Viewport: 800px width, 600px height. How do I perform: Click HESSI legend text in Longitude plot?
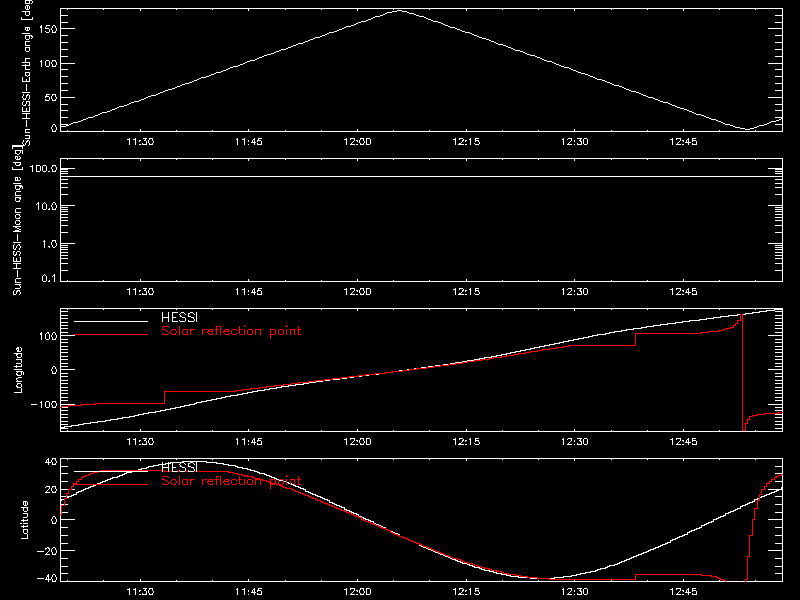(179, 317)
